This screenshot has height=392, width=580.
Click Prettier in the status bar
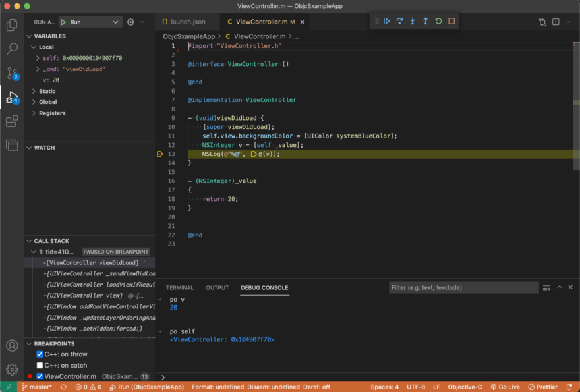click(542, 387)
